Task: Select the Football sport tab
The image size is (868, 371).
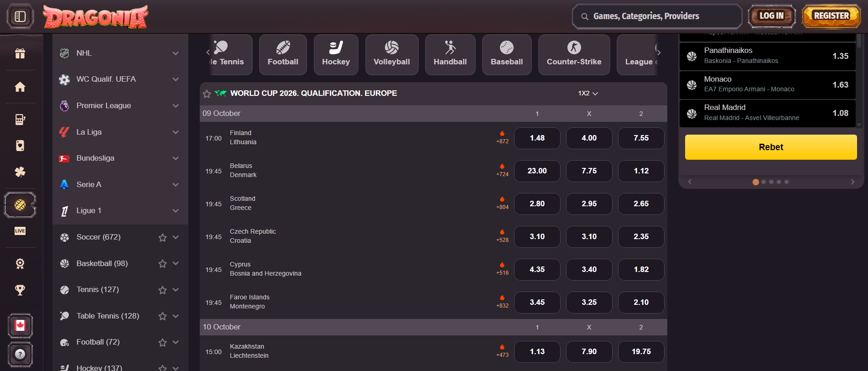Action: [283, 54]
